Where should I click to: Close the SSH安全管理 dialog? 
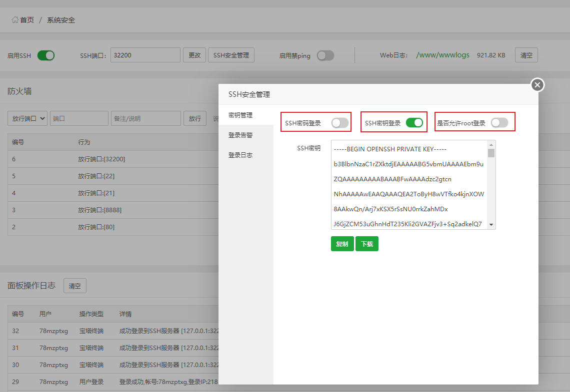click(537, 85)
